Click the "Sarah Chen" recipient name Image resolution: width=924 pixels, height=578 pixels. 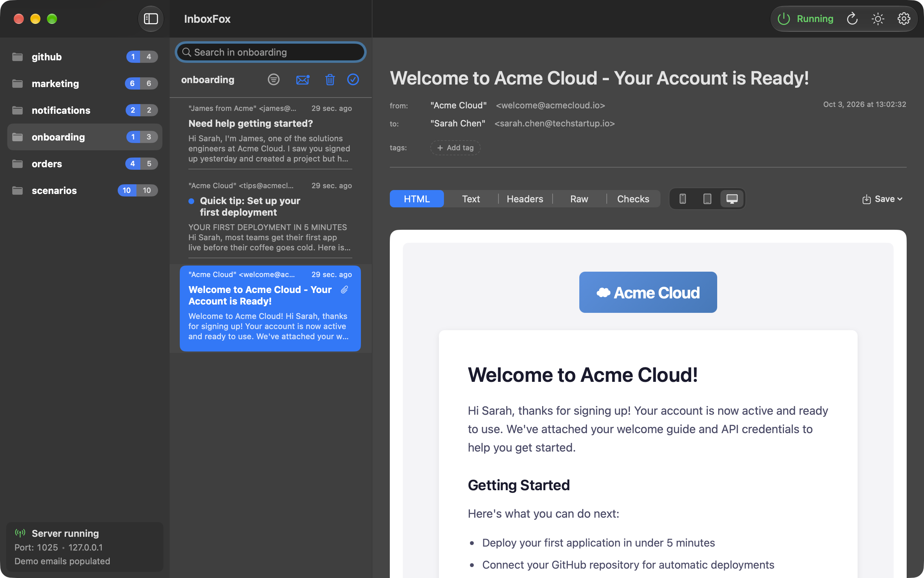(457, 124)
